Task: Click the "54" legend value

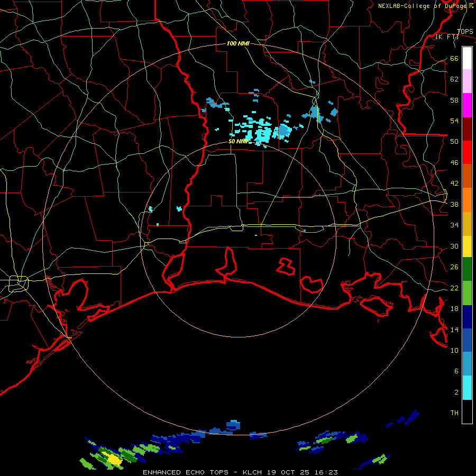Action: click(454, 121)
